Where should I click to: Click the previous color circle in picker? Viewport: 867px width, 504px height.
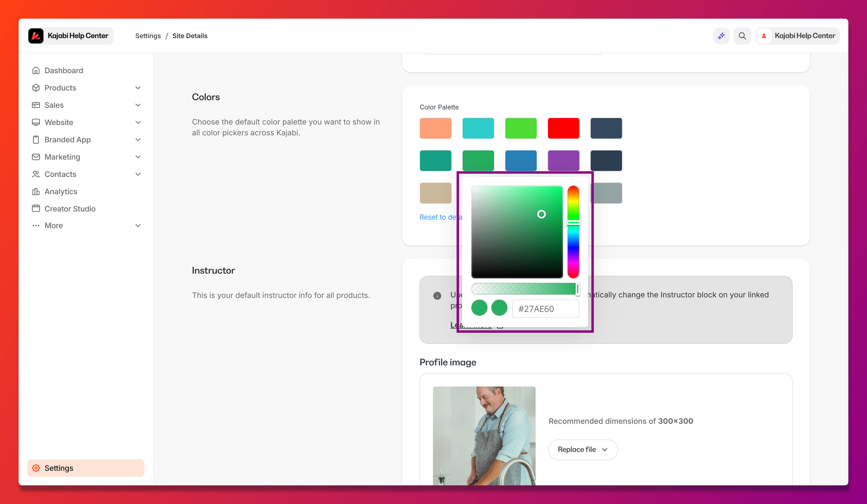tap(479, 308)
